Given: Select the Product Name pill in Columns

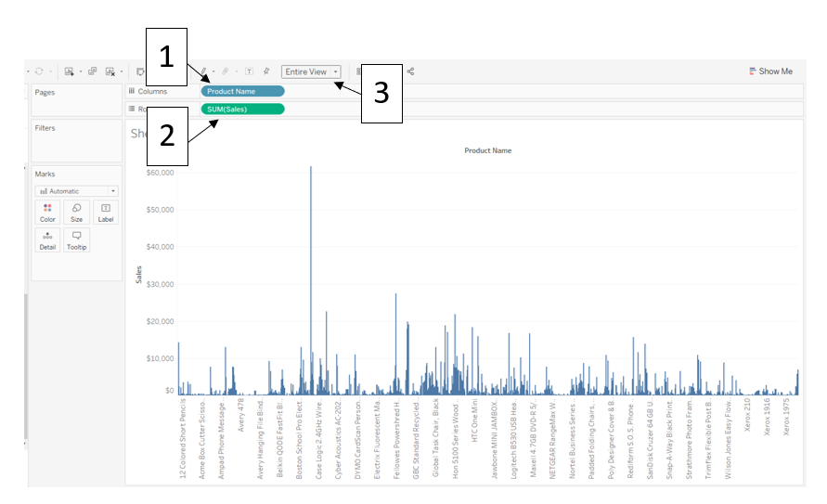Looking at the screenshot, I should point(242,91).
